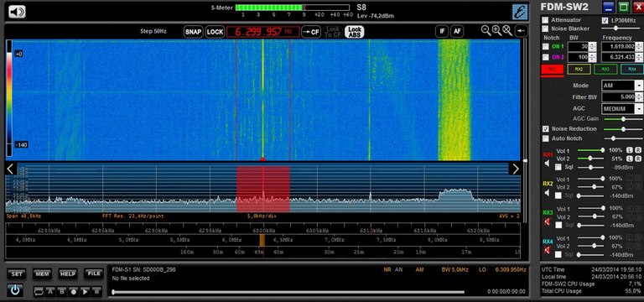Screen dimensions: 644x302
Task: Adjust the Auto Notch slider
Action: point(623,138)
